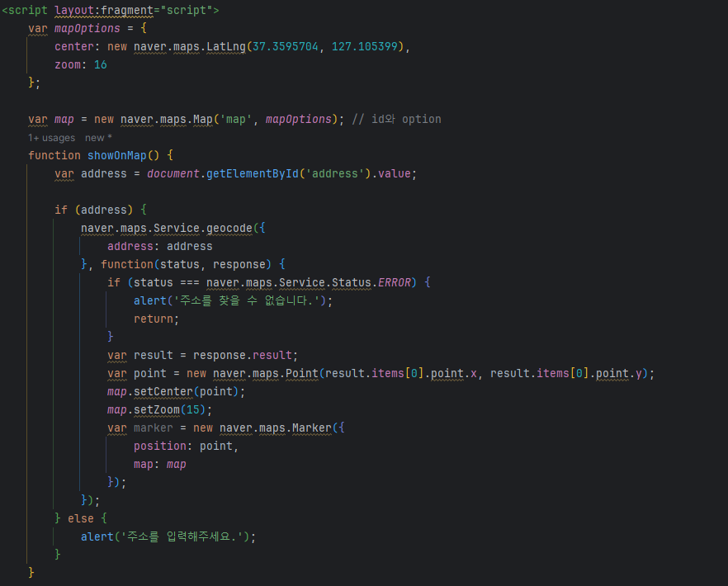This screenshot has width=728, height=586.
Task: Click the "center" property key
Action: pyautogui.click(x=74, y=46)
